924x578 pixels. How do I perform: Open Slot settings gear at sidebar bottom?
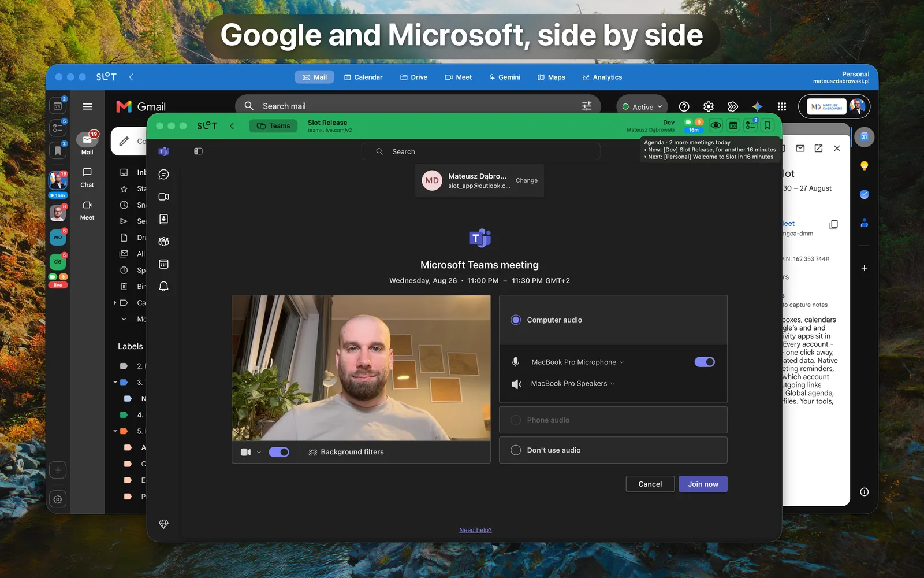point(58,499)
